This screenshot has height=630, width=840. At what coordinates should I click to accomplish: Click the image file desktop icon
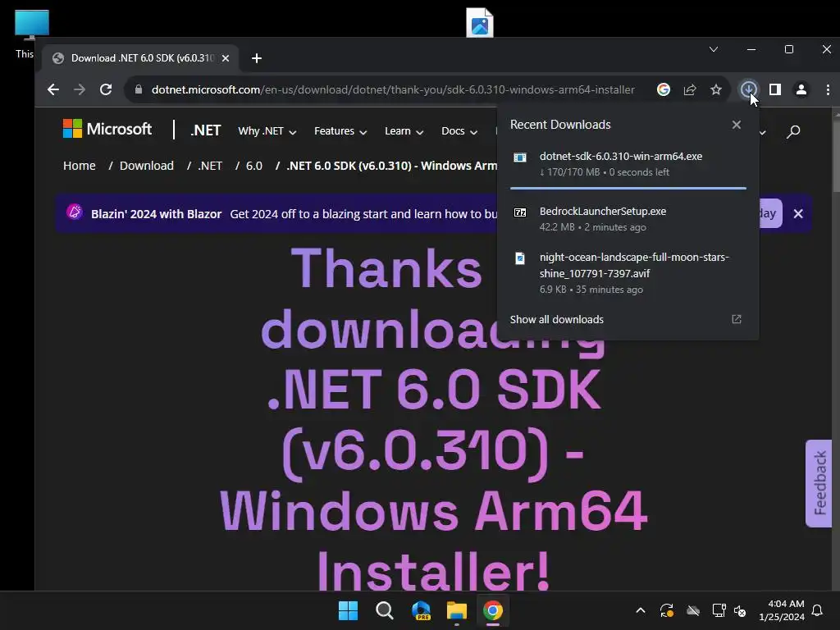(479, 22)
